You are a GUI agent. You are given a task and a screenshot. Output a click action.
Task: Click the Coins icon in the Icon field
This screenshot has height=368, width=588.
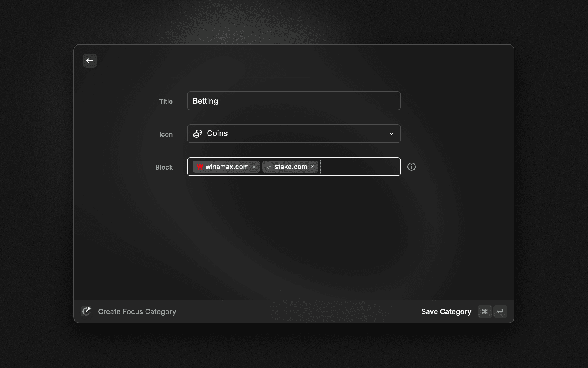(x=198, y=134)
